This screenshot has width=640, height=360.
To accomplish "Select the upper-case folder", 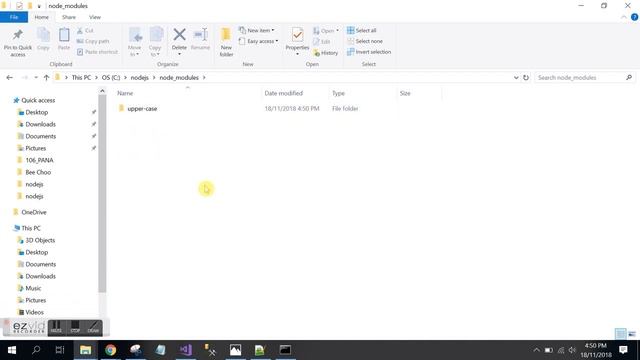I will (x=142, y=109).
